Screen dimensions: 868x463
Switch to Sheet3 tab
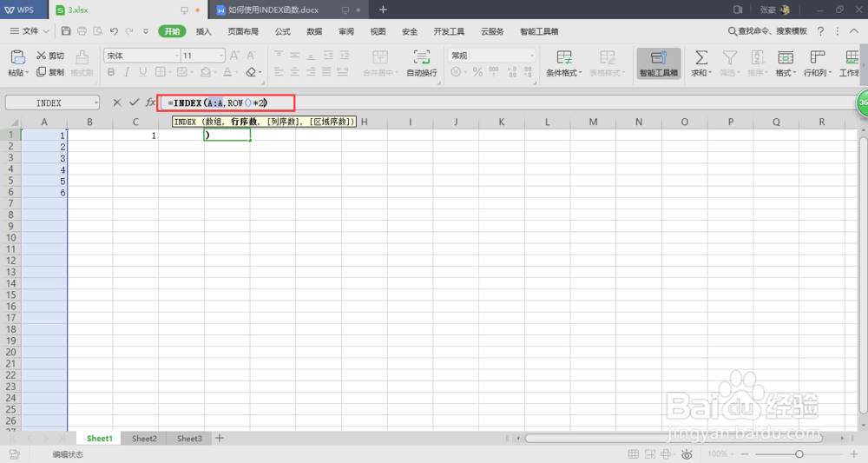[189, 438]
